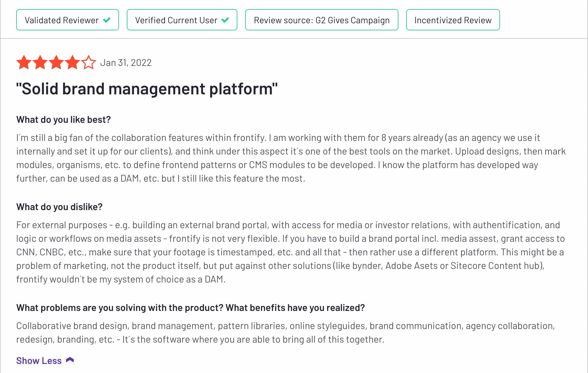Click the Verified Current User badge
Screen dimensions: 588x373
coord(182,20)
